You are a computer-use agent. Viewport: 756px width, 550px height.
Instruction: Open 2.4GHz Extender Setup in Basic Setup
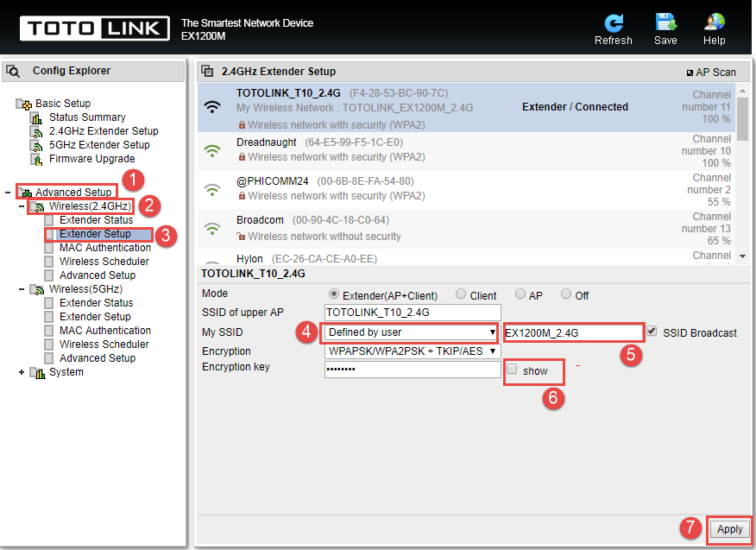(x=104, y=130)
